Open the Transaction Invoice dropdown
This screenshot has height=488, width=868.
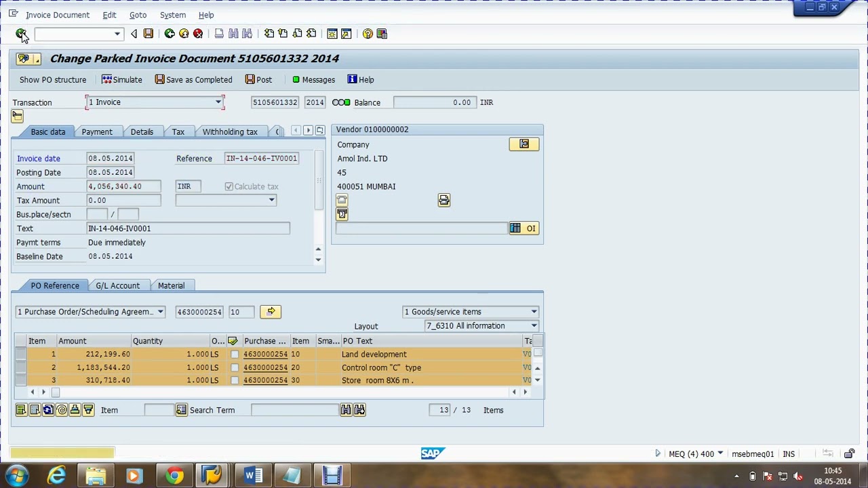(218, 102)
